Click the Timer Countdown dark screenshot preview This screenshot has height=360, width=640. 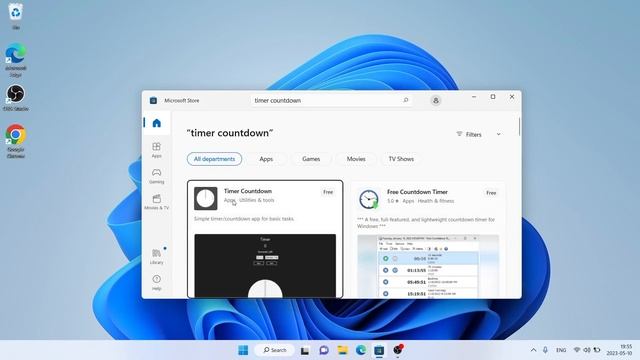[x=265, y=266]
